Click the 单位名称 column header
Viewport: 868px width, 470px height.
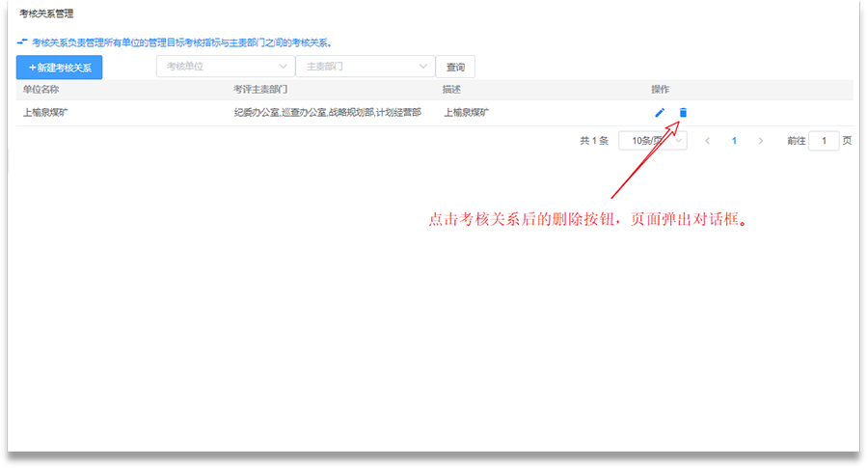tap(41, 89)
